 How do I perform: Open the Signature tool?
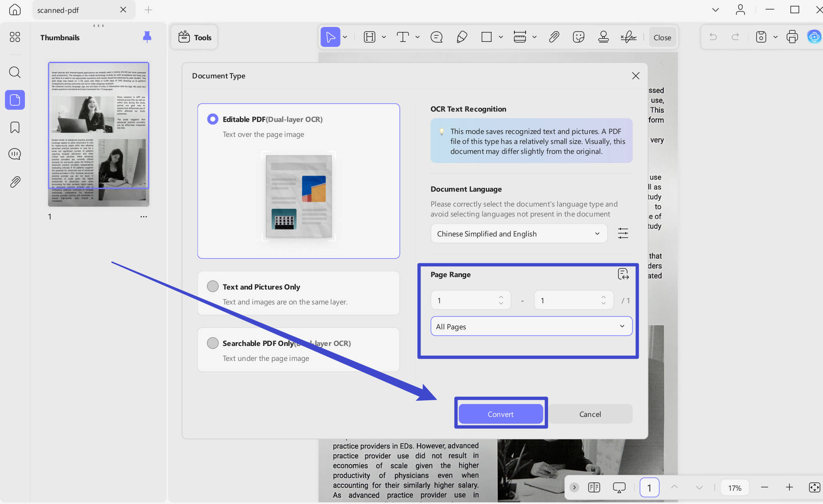[x=628, y=37]
